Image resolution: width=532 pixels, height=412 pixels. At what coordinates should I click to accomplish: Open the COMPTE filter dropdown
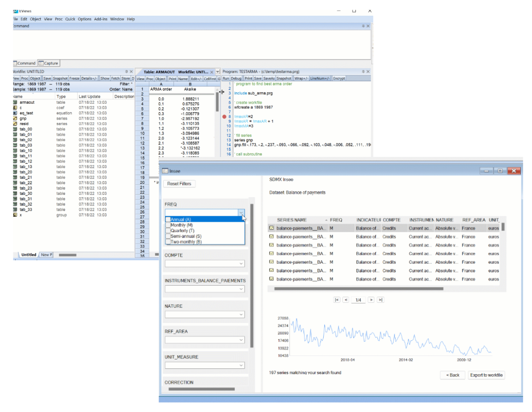(x=241, y=264)
